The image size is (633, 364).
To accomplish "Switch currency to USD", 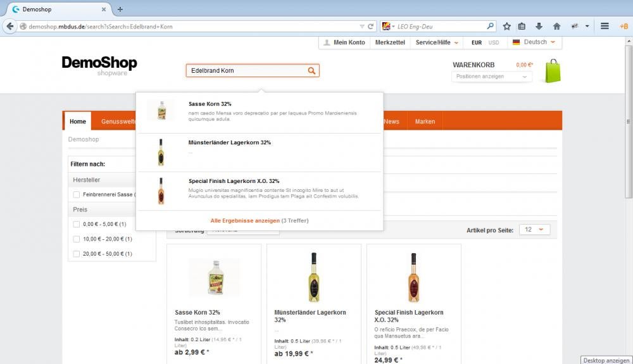I will (x=494, y=42).
